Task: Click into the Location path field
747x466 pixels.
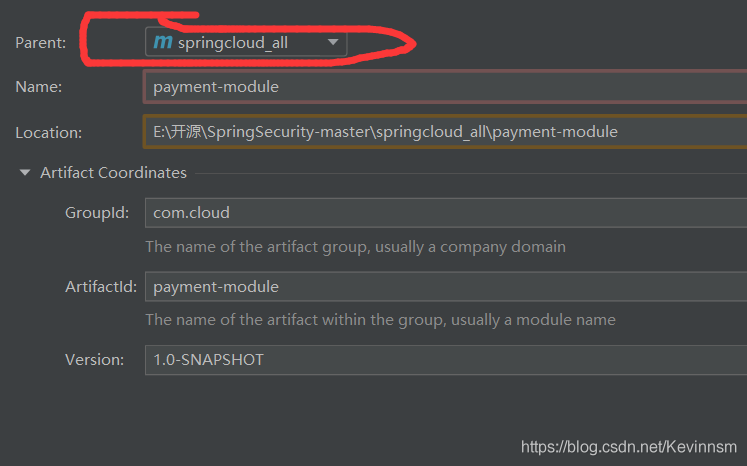Action: pyautogui.click(x=445, y=132)
